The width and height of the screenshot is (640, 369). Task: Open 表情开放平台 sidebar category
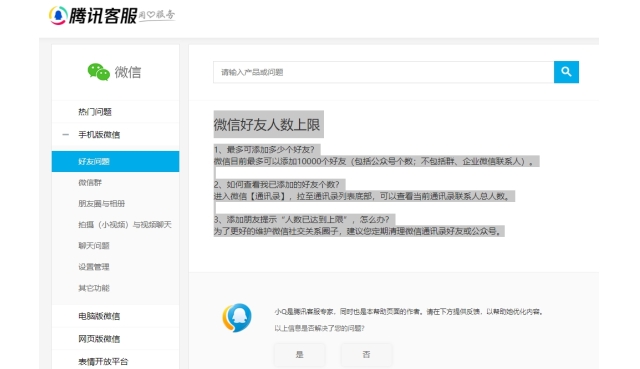103,362
